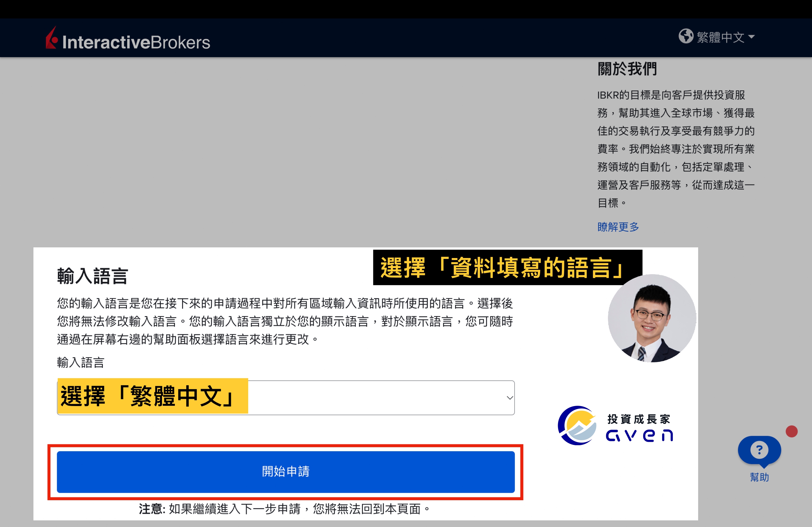This screenshot has width=812, height=527.
Task: Click the 關於我們 heading
Action: click(627, 69)
